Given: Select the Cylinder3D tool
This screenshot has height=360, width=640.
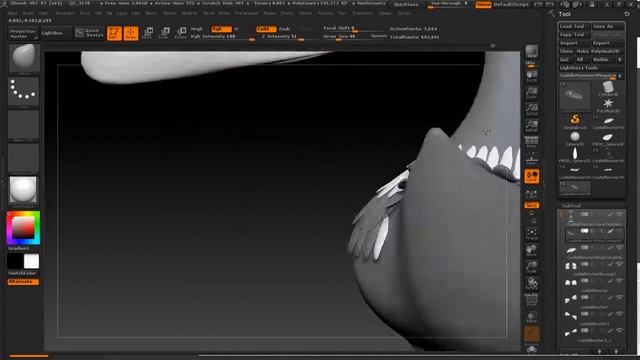Looking at the screenshot, I should coord(608,89).
